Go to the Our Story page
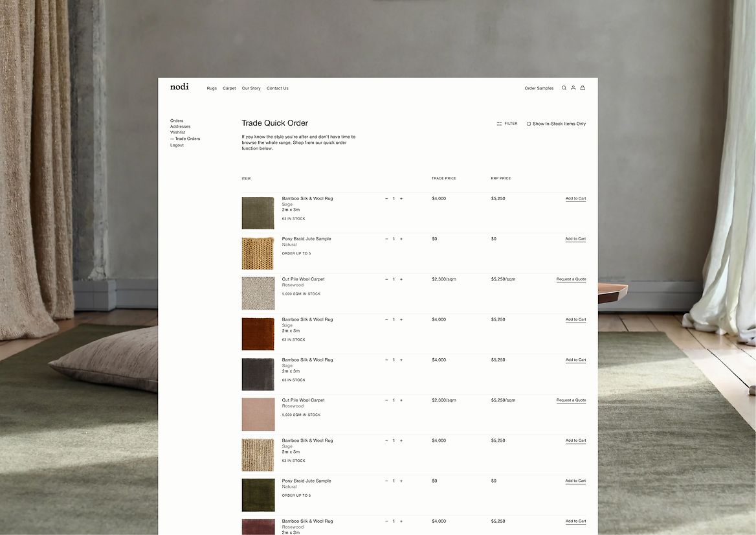 pyautogui.click(x=251, y=88)
